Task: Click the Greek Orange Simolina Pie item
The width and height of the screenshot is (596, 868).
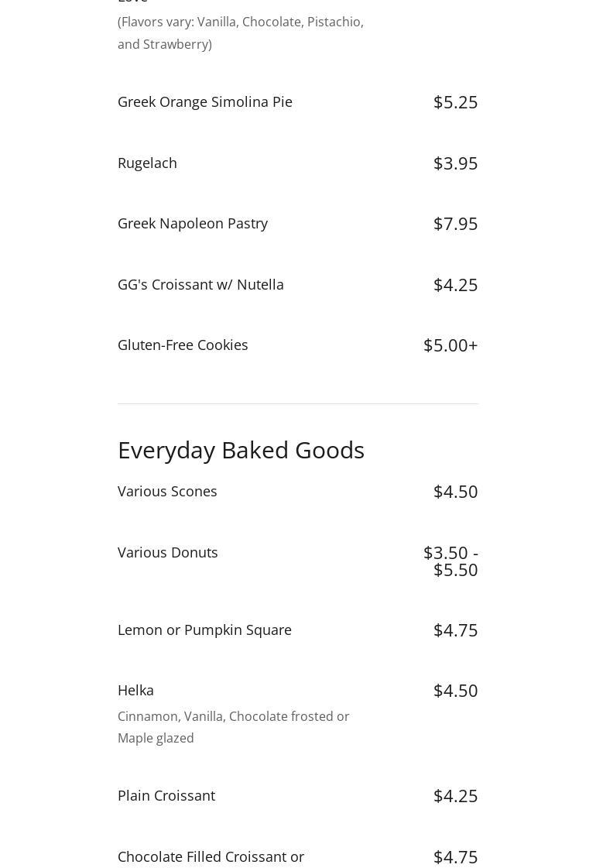Action: pos(205,102)
